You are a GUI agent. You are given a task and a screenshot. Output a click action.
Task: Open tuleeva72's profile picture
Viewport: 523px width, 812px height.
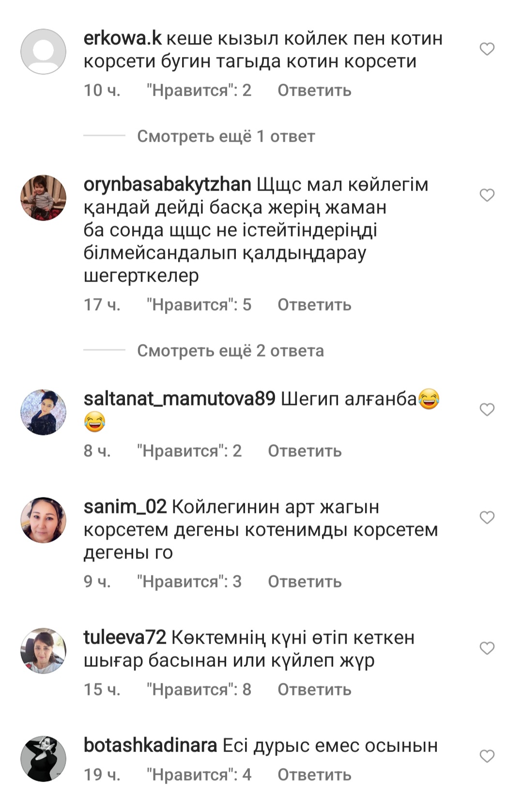click(43, 650)
